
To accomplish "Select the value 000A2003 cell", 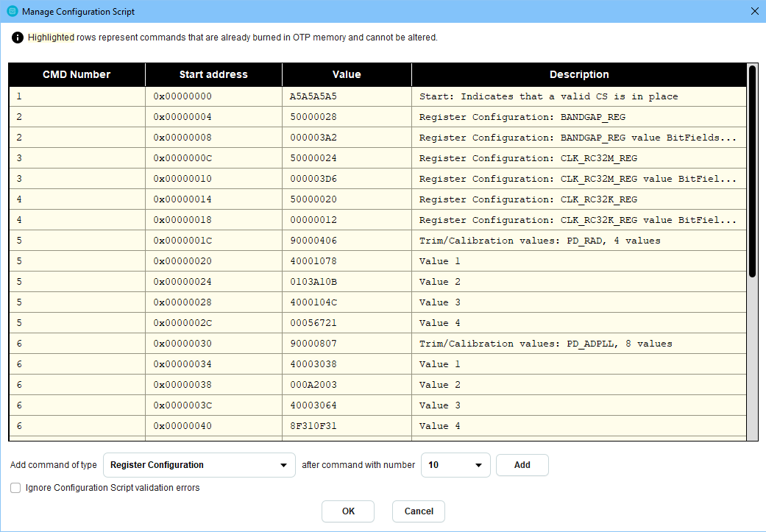I will (x=347, y=384).
